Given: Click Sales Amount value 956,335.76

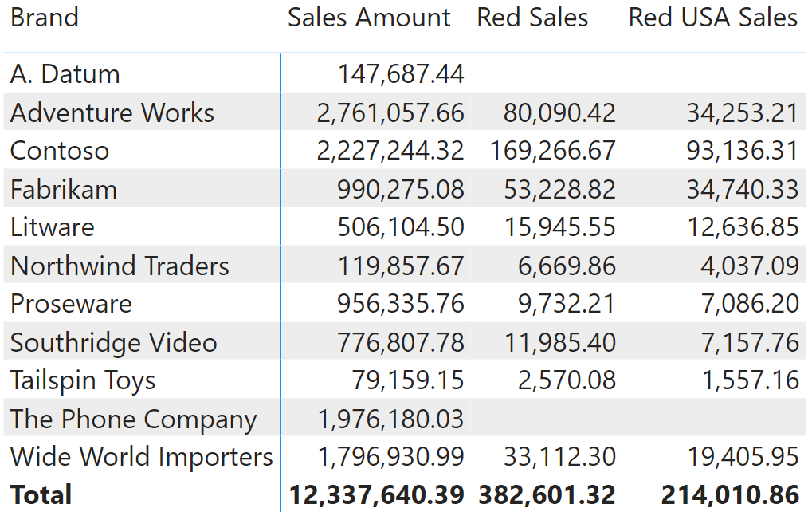Looking at the screenshot, I should 401,304.
